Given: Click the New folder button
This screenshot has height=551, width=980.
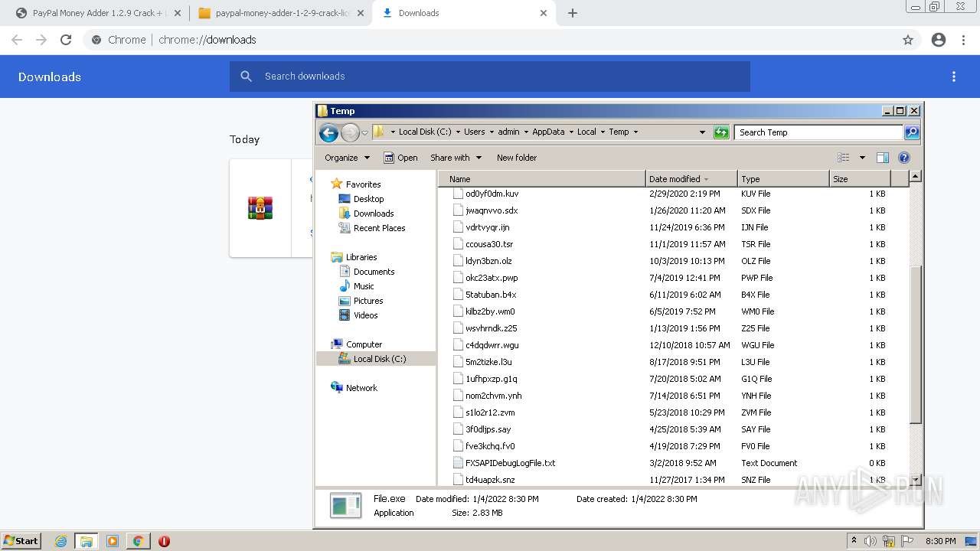Looking at the screenshot, I should coord(517,158).
